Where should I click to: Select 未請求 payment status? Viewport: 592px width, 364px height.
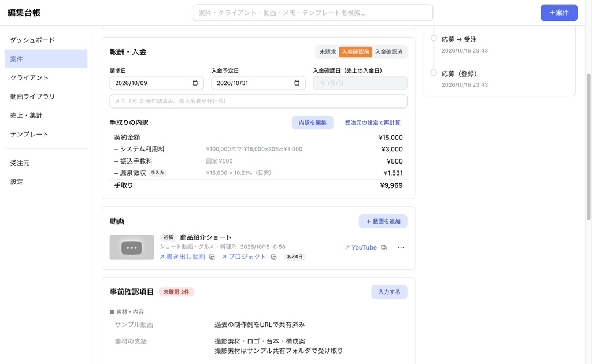click(x=327, y=51)
